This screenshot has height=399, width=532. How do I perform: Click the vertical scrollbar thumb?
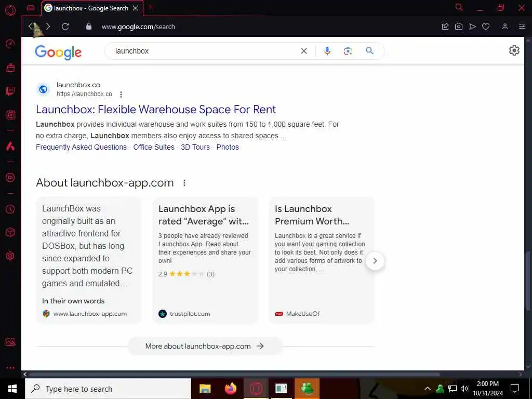click(x=528, y=280)
